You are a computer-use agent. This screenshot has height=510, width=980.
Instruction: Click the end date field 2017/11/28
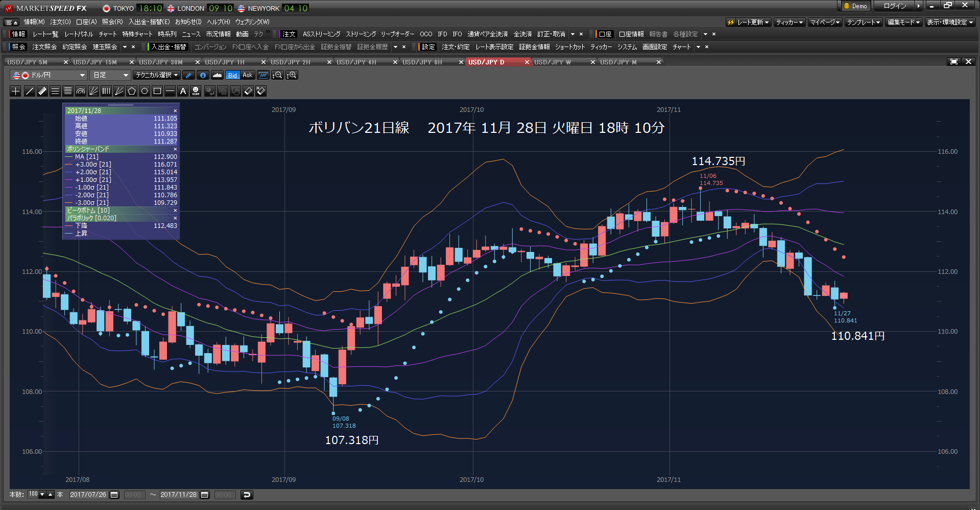pos(178,495)
